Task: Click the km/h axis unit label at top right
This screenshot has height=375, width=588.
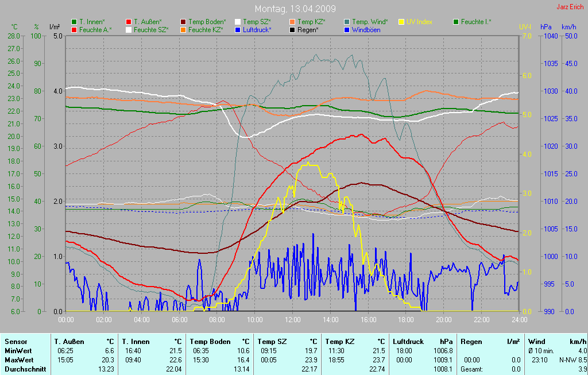Action: click(x=568, y=27)
